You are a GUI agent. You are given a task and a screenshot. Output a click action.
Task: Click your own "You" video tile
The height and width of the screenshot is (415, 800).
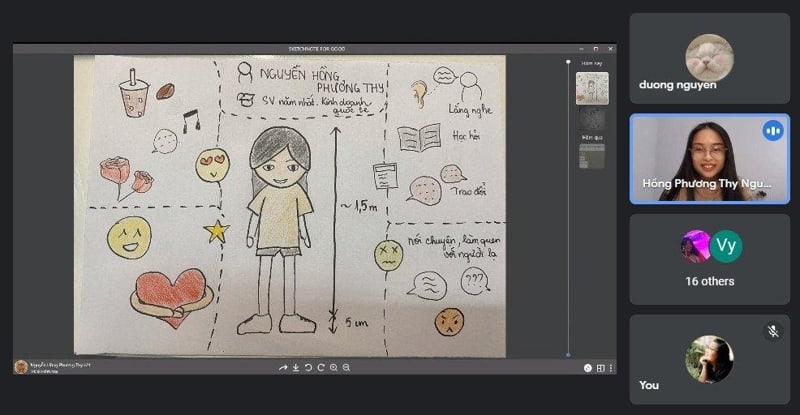click(709, 360)
